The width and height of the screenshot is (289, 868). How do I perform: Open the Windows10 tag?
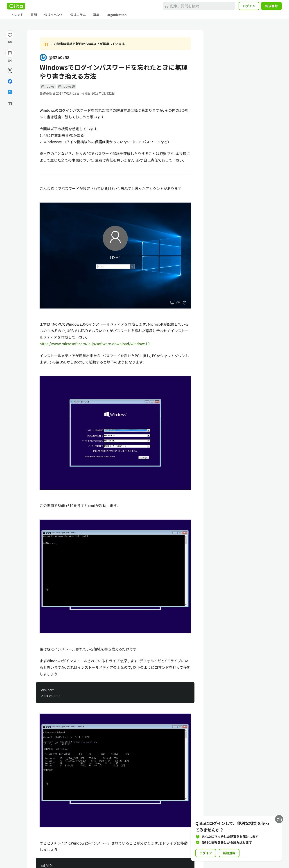coord(66,87)
